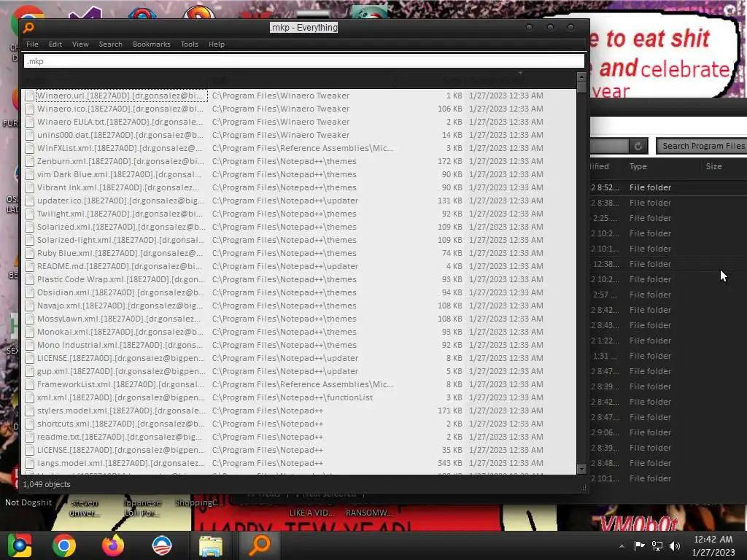This screenshot has height=560, width=747.
Task: Select the FrameworkList.xml result row
Action: (x=299, y=384)
